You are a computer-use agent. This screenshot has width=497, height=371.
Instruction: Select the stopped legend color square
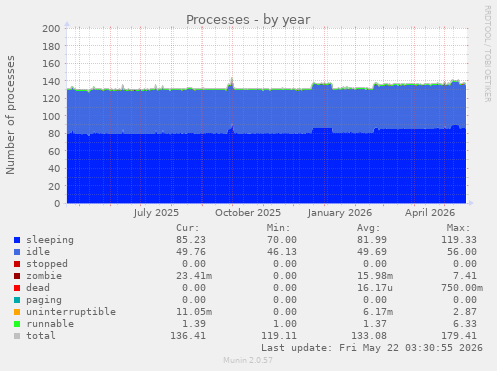(x=17, y=264)
